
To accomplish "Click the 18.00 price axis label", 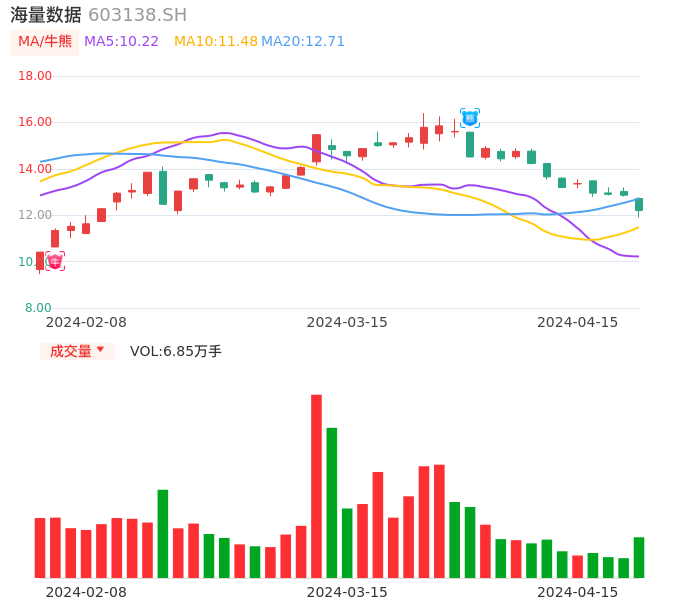I will [36, 76].
